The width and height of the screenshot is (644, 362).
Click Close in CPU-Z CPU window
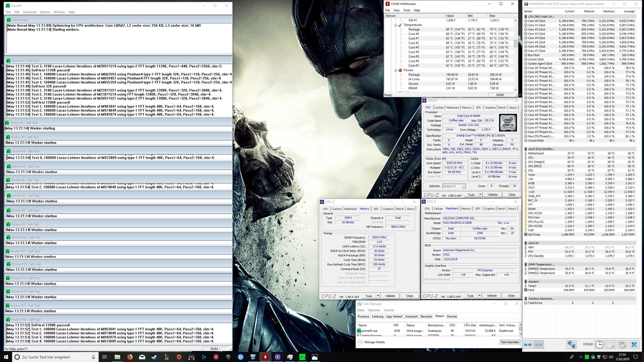(x=512, y=195)
